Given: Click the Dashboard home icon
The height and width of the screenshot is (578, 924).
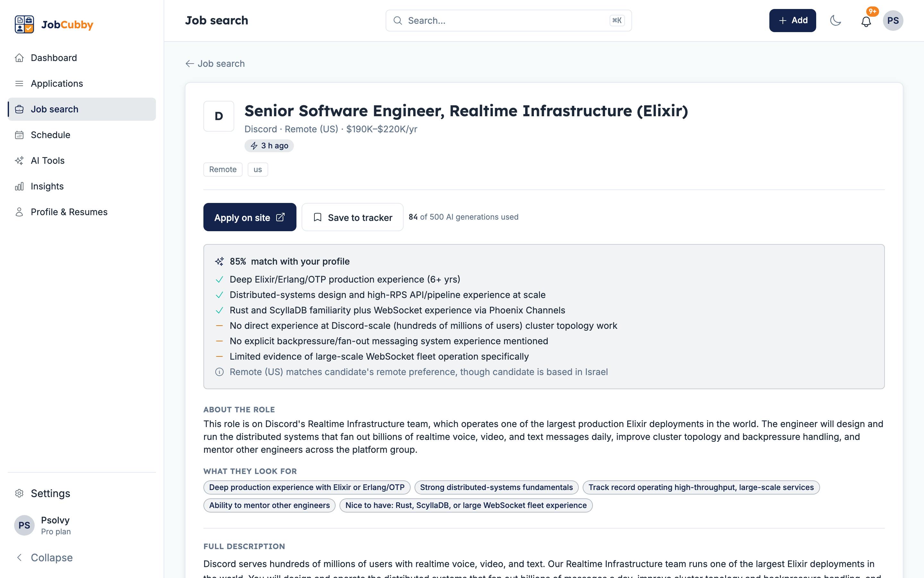Looking at the screenshot, I should [19, 58].
